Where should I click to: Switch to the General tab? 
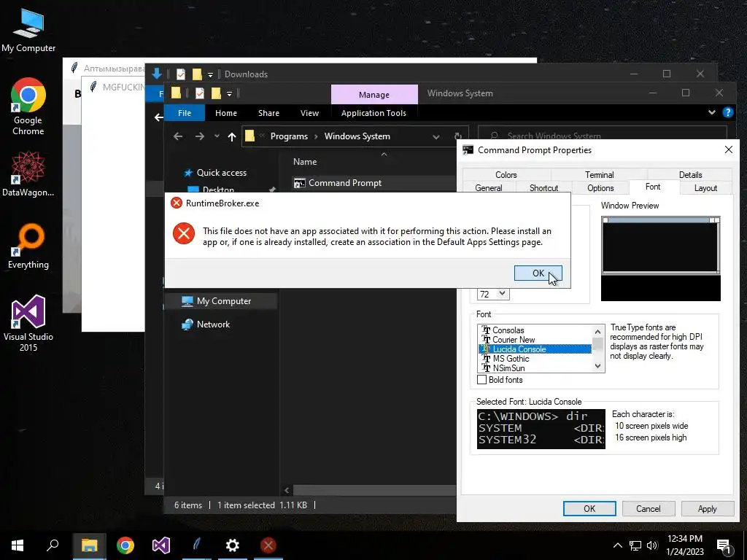(489, 187)
